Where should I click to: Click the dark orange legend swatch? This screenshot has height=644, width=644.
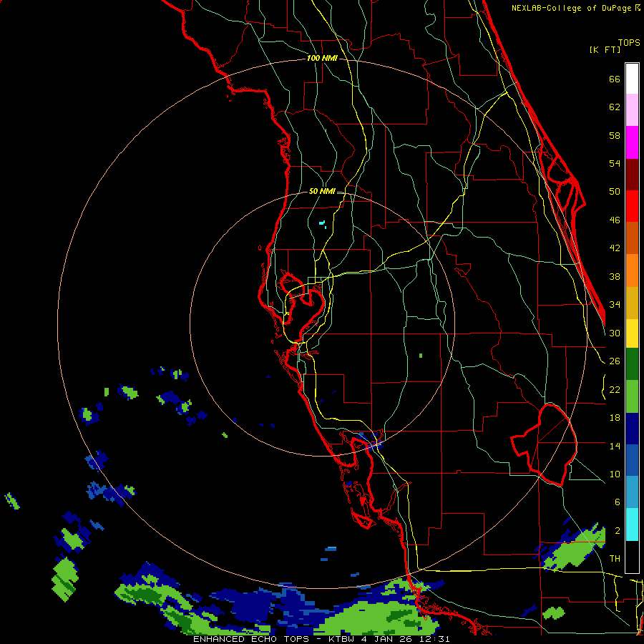tap(632, 238)
